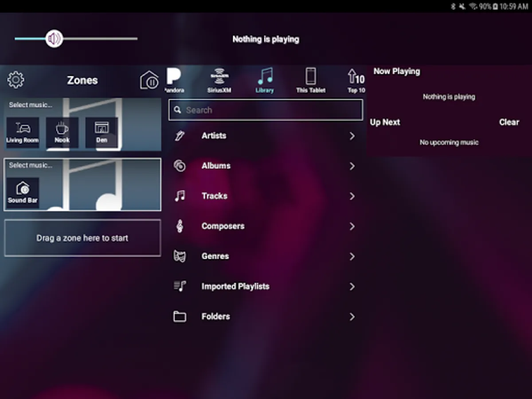The width and height of the screenshot is (532, 399).
Task: Click the Folders folder icon
Action: [x=180, y=317]
